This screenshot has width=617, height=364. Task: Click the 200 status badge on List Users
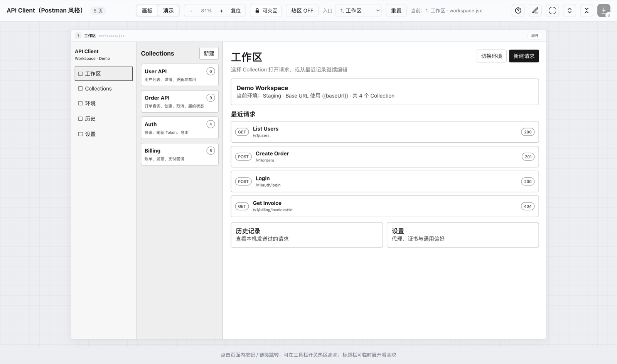click(x=528, y=132)
